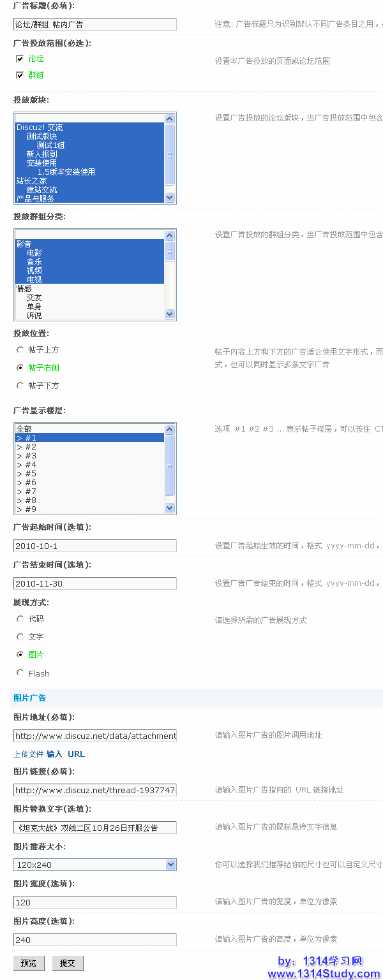The height and width of the screenshot is (980, 383).
Task: Choose the 帖子下方 position option
Action: pyautogui.click(x=20, y=386)
